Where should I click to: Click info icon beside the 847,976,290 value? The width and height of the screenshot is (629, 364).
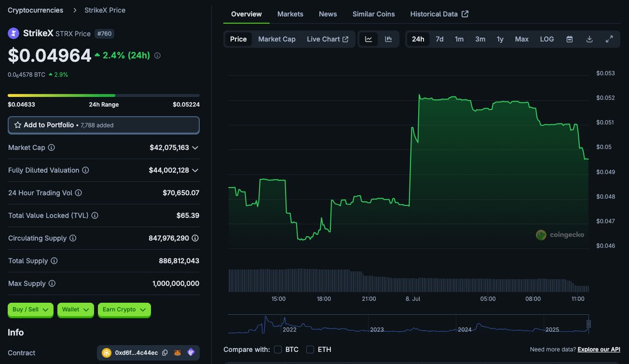point(195,238)
